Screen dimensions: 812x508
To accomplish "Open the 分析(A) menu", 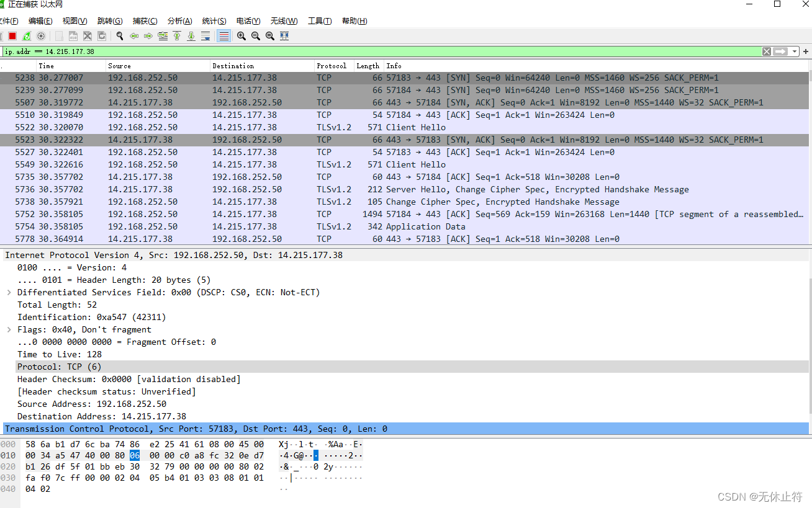I will coord(180,21).
